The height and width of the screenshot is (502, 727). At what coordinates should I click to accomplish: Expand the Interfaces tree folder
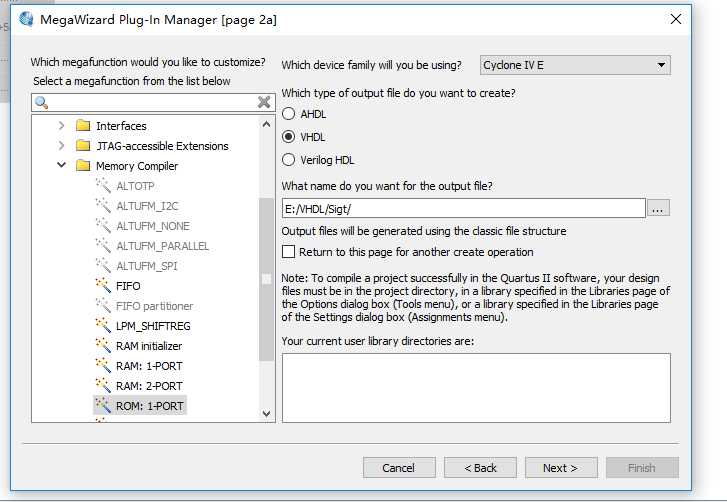click(x=61, y=126)
